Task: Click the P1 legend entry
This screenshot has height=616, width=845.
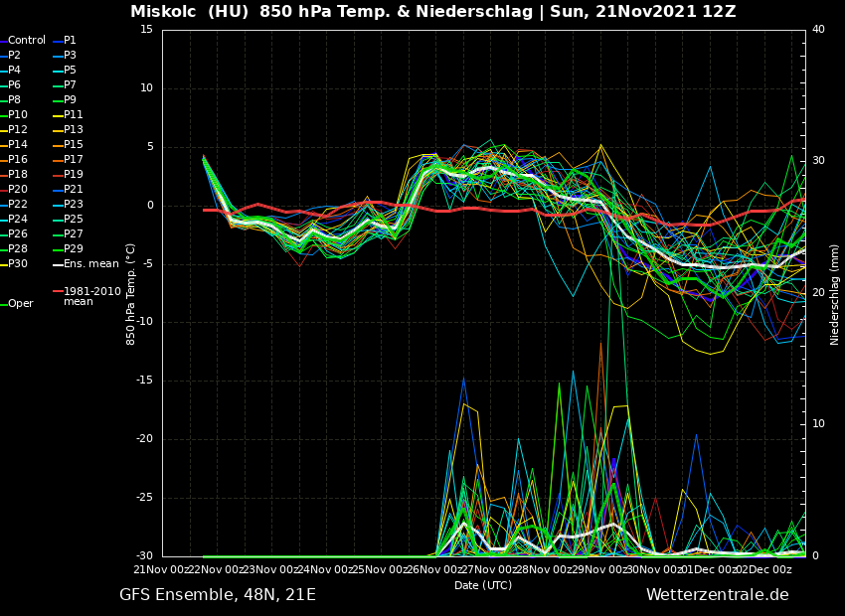Action: [70, 41]
